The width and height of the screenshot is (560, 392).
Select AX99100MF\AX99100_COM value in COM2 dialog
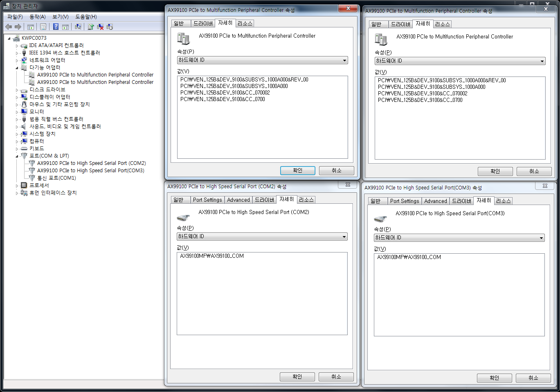(x=212, y=256)
